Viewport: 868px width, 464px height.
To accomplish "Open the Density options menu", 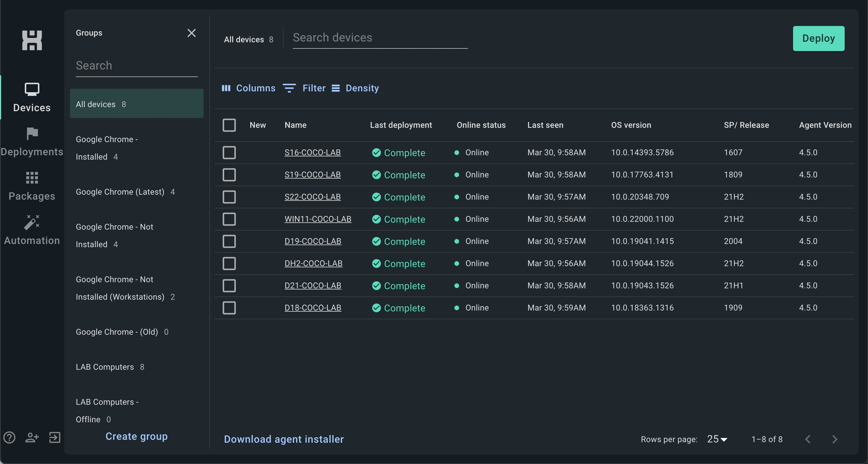I will pos(355,88).
